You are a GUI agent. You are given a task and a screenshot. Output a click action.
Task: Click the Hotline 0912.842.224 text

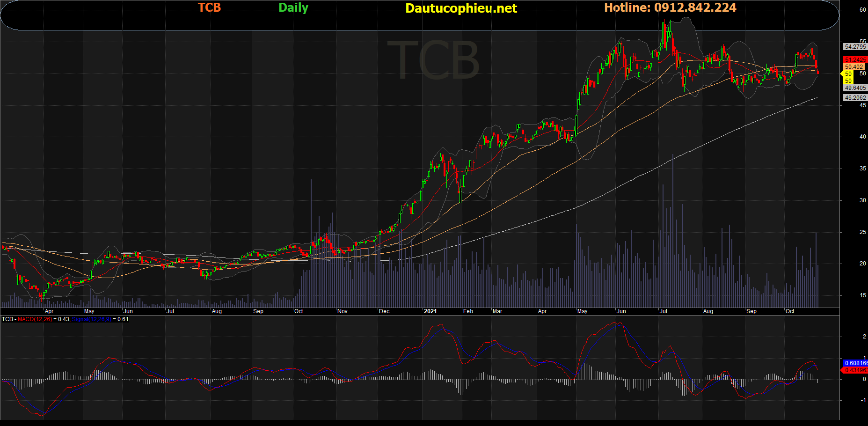[670, 7]
